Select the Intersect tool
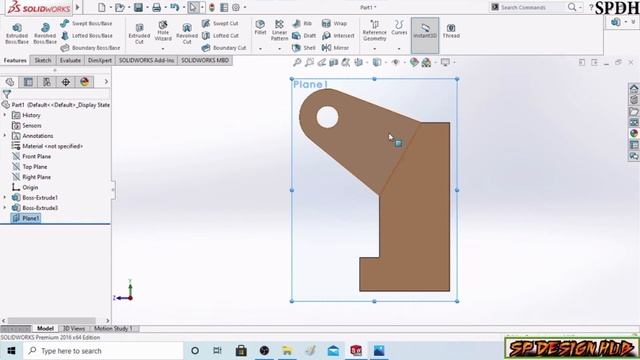 [x=338, y=36]
